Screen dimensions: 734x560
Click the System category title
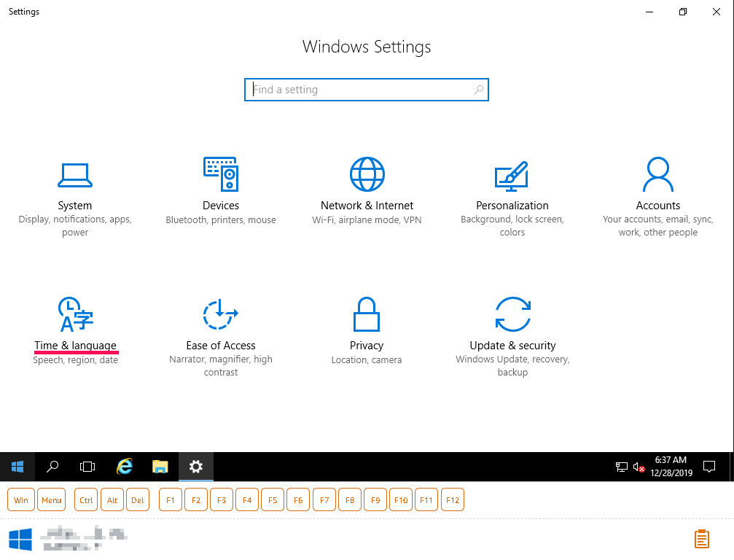[75, 206]
